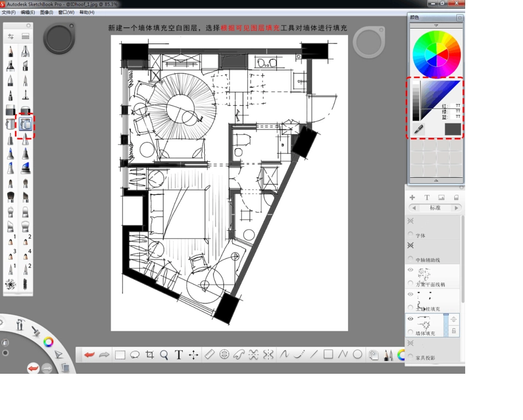Screen dimensions: 523x420
Task: Show the hidden 家具投影 layer
Action: pos(410,343)
